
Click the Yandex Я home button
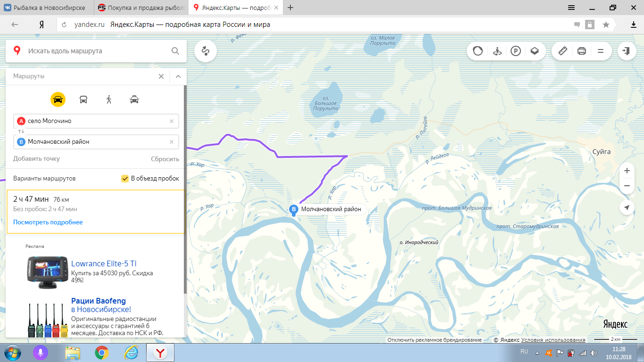pyautogui.click(x=41, y=25)
